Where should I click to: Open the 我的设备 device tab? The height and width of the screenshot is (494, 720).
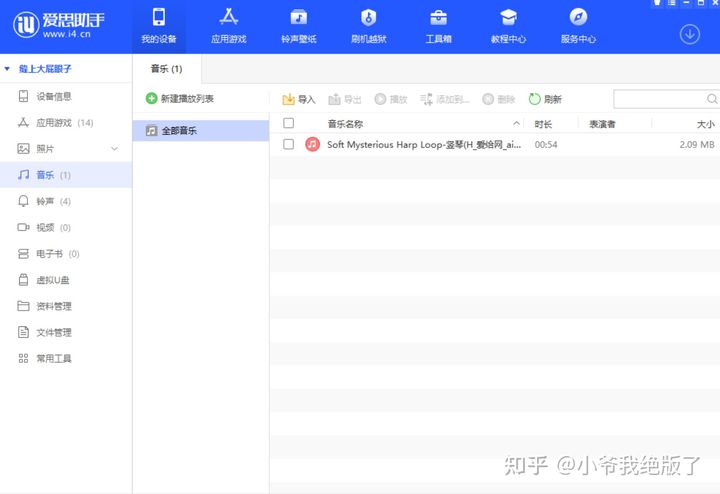[159, 26]
